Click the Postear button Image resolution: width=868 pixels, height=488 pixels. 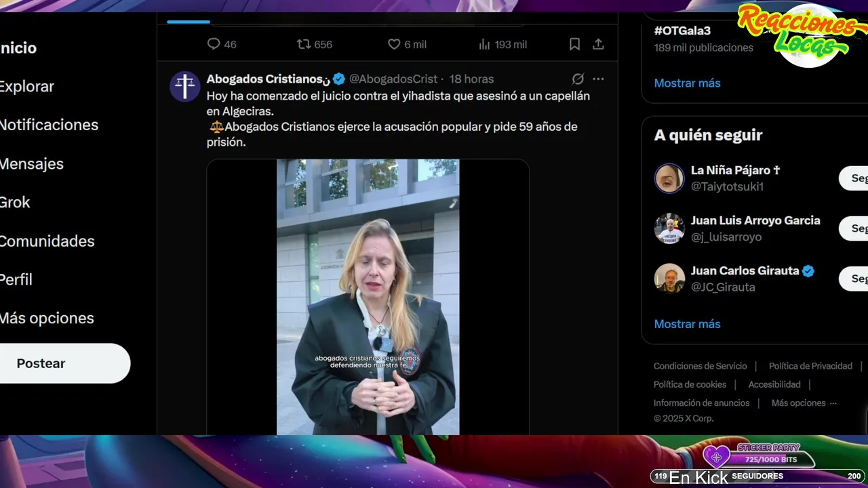pos(64,363)
